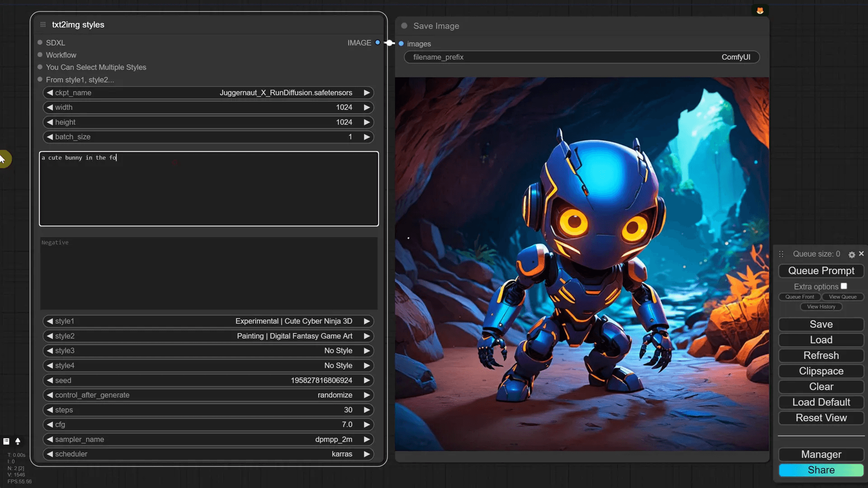Click the Save Image node collapse dot
The height and width of the screenshot is (488, 868).
[x=404, y=26]
